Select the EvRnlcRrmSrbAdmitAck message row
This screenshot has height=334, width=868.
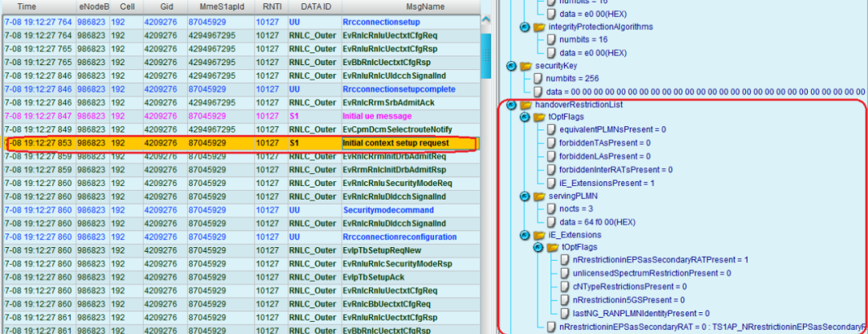click(241, 102)
